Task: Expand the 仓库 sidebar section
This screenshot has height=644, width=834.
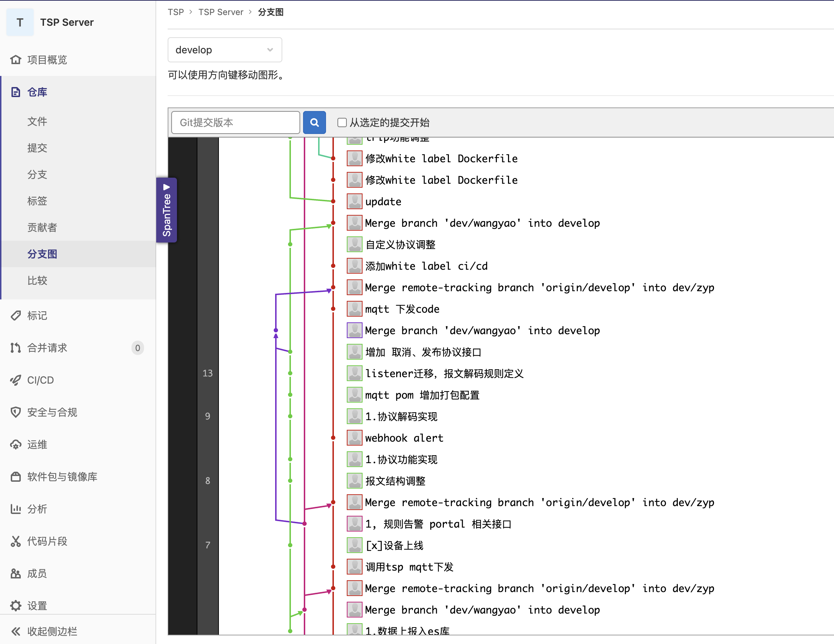Action: pos(37,92)
